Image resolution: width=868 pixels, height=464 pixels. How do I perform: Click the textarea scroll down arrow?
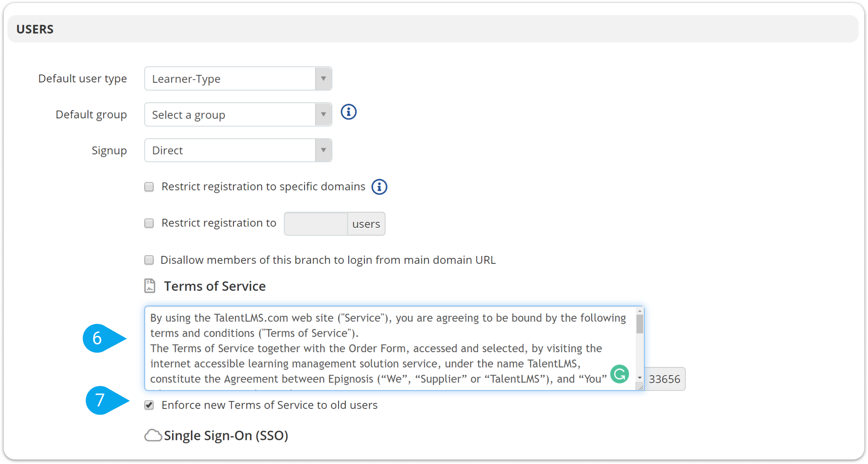tap(640, 378)
